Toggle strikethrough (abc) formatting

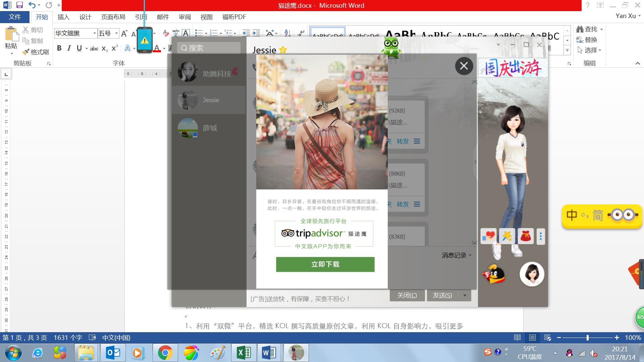click(x=94, y=49)
